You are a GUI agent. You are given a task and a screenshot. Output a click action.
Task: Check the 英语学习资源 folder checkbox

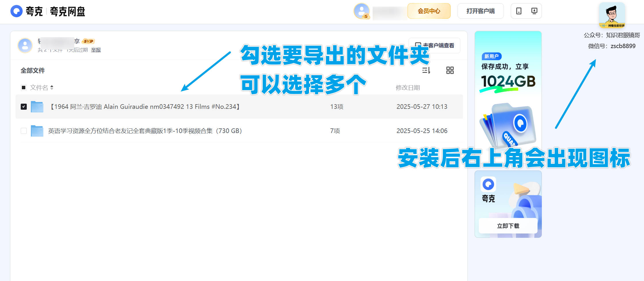click(24, 131)
